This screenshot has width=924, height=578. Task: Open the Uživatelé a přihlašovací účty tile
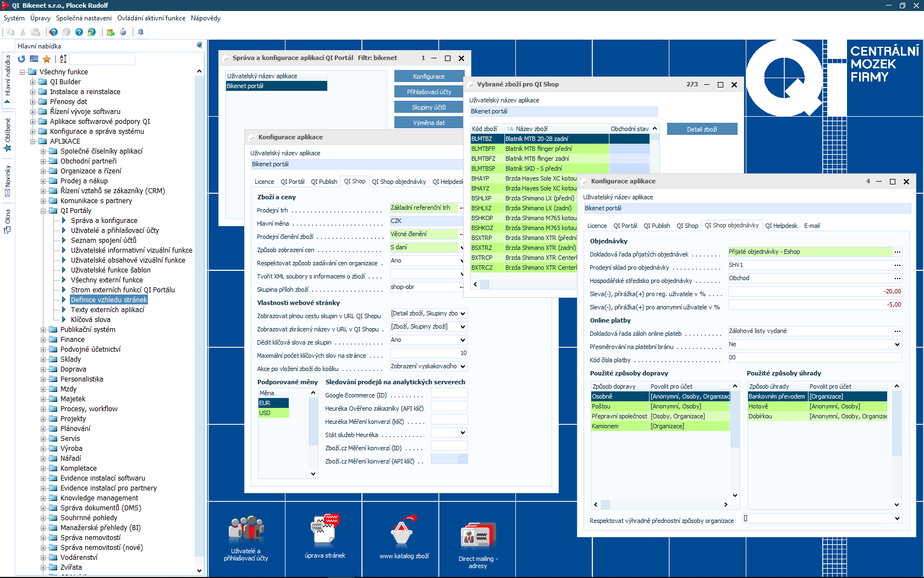246,538
